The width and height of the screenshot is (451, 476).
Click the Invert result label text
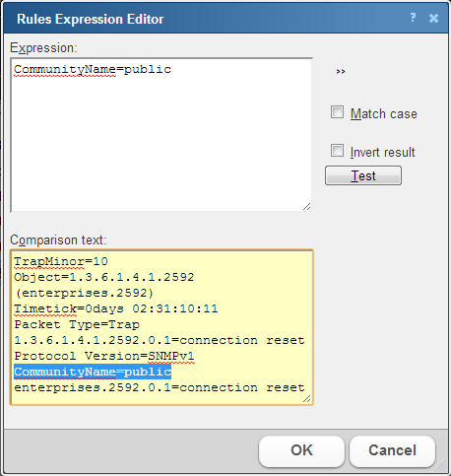coord(383,153)
